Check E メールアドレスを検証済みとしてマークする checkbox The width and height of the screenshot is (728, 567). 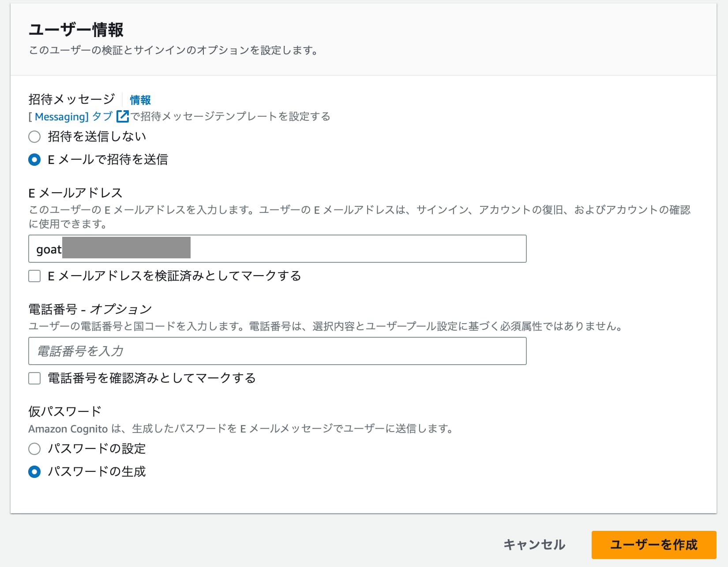pos(34,276)
